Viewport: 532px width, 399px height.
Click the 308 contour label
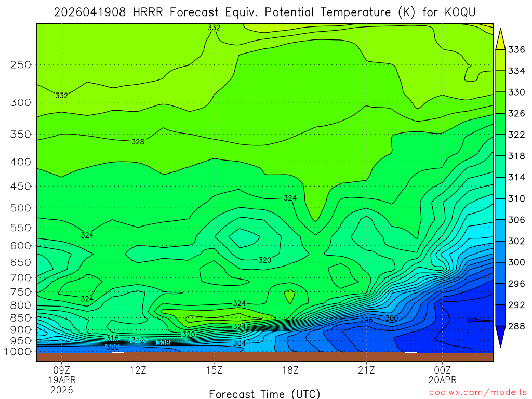click(163, 343)
